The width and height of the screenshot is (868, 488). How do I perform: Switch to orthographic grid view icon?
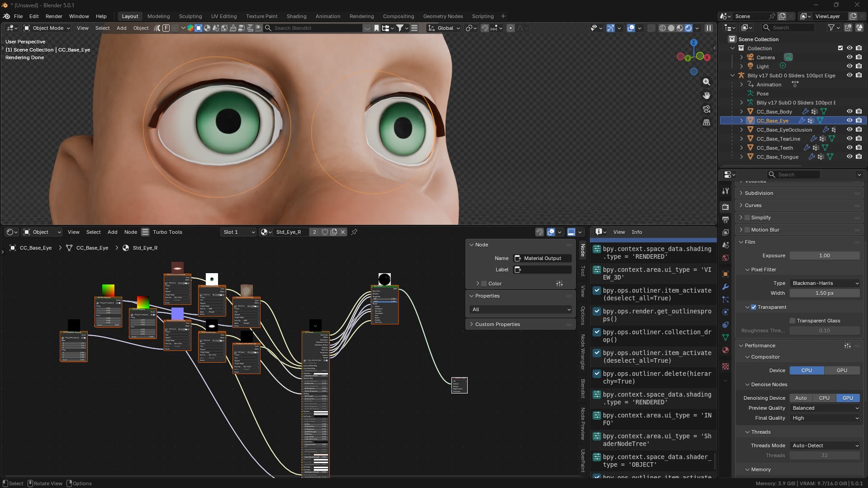coord(706,123)
